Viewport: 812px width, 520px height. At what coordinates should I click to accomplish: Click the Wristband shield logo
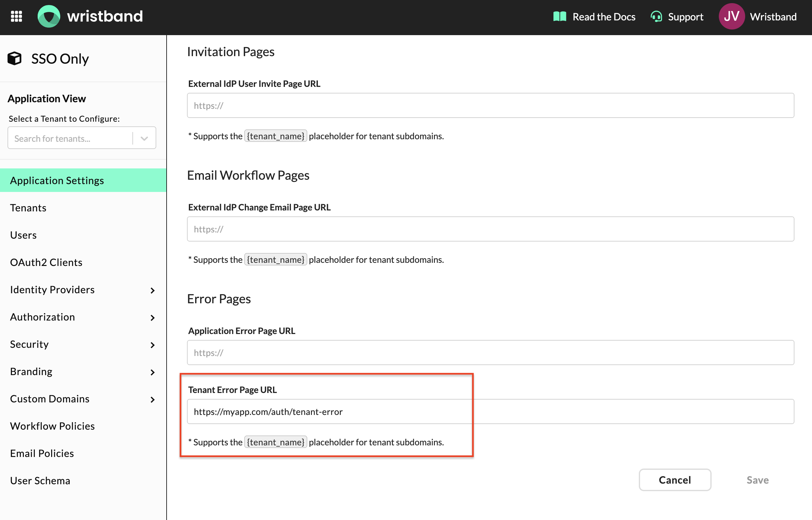(x=49, y=16)
